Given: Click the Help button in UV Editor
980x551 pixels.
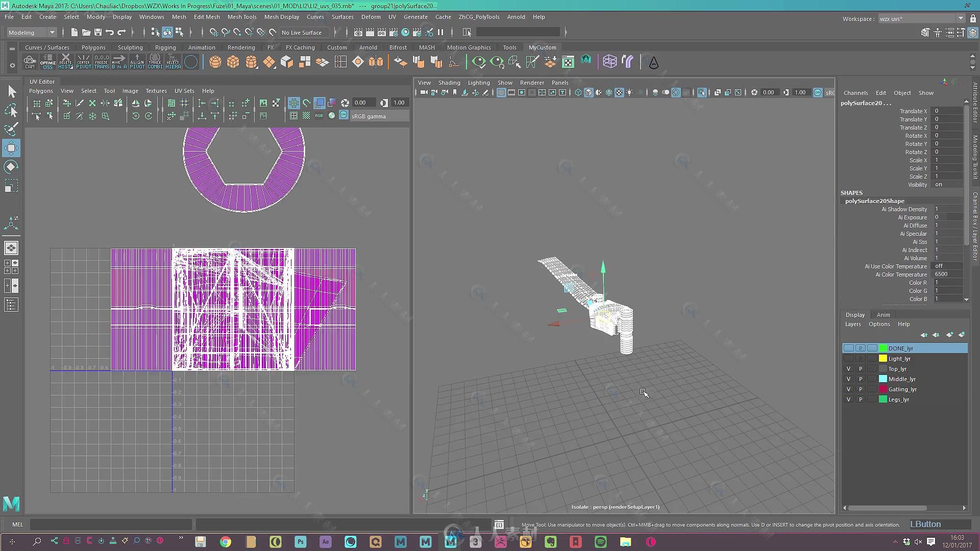Looking at the screenshot, I should [209, 91].
